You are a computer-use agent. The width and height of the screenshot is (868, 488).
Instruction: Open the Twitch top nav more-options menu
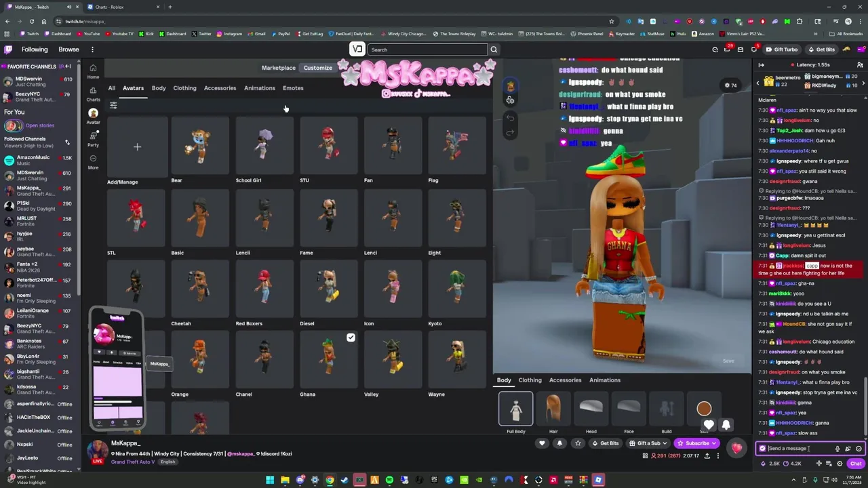93,49
